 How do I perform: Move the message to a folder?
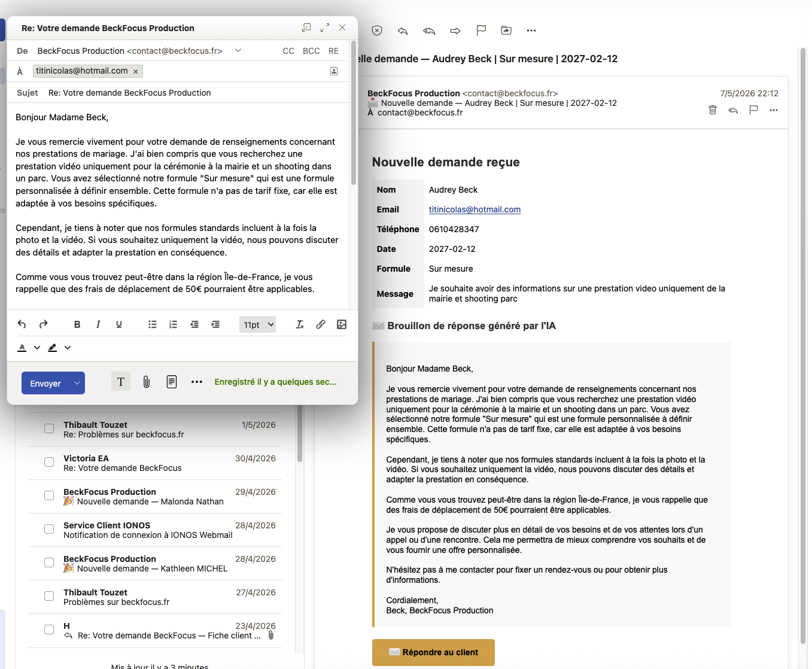point(506,31)
